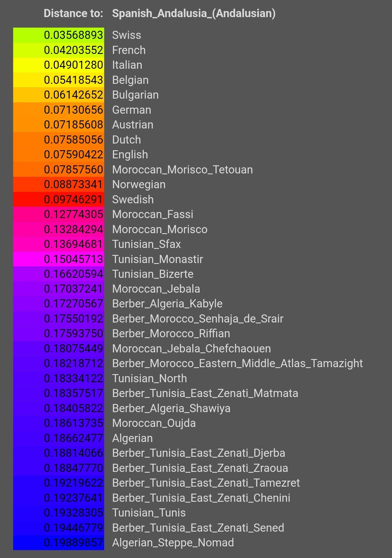Click the 0.08873341 distance value
Viewport: 392px width, 558px height.
pyautogui.click(x=73, y=184)
